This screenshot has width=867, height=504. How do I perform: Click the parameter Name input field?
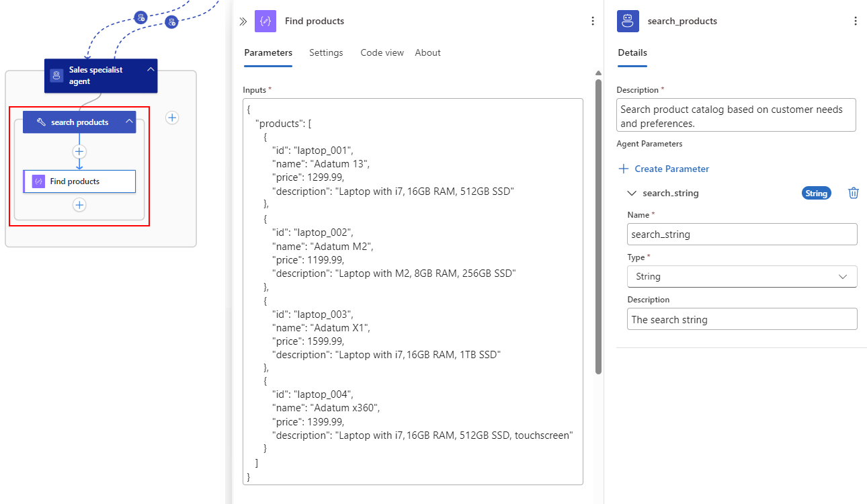point(742,235)
